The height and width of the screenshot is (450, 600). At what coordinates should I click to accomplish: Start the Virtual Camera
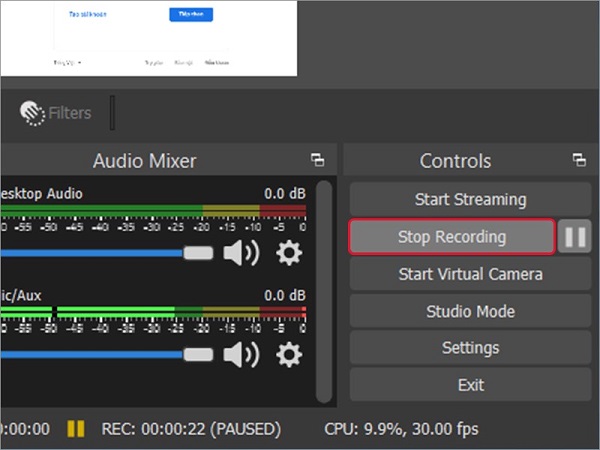tap(470, 274)
